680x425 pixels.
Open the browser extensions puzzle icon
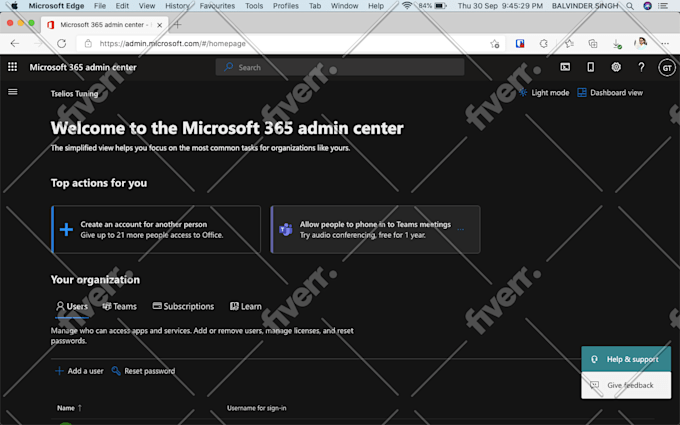[543, 43]
